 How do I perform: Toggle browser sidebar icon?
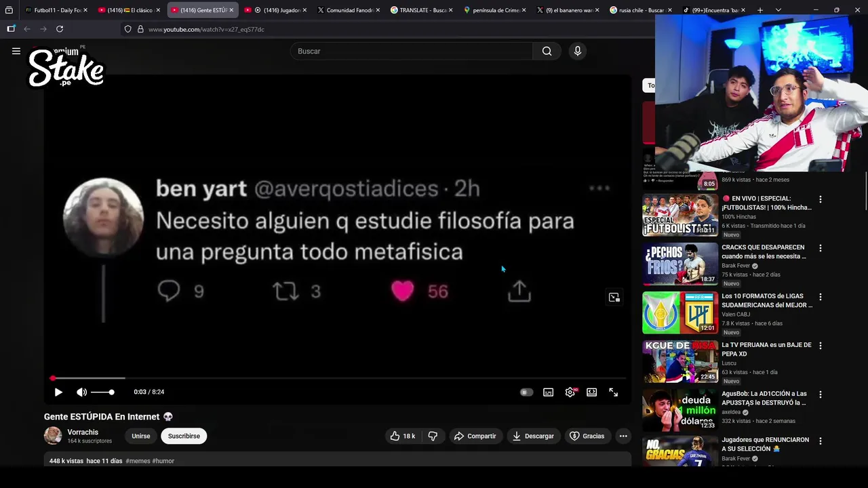pos(11,29)
